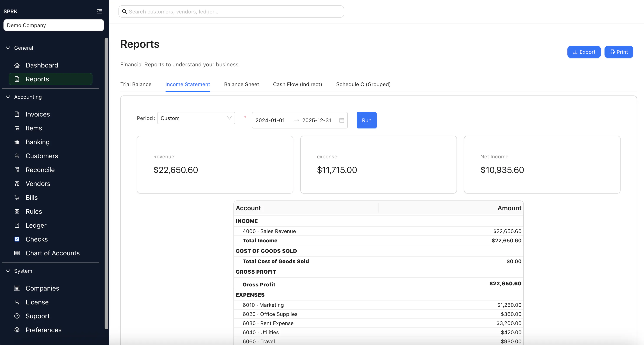Click the Export button
This screenshot has height=345, width=644.
point(584,52)
